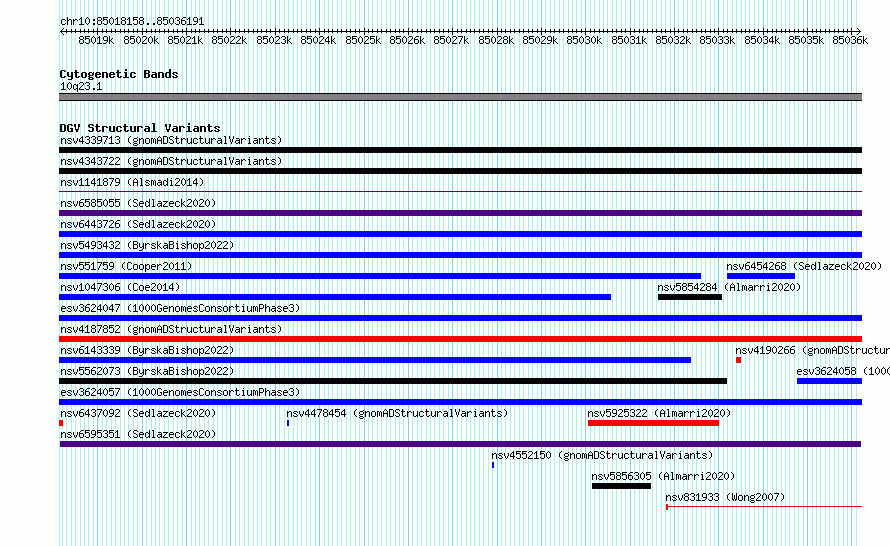The width and height of the screenshot is (890, 546).
Task: Click the DGV Structural Variants track heading
Action: click(x=140, y=128)
